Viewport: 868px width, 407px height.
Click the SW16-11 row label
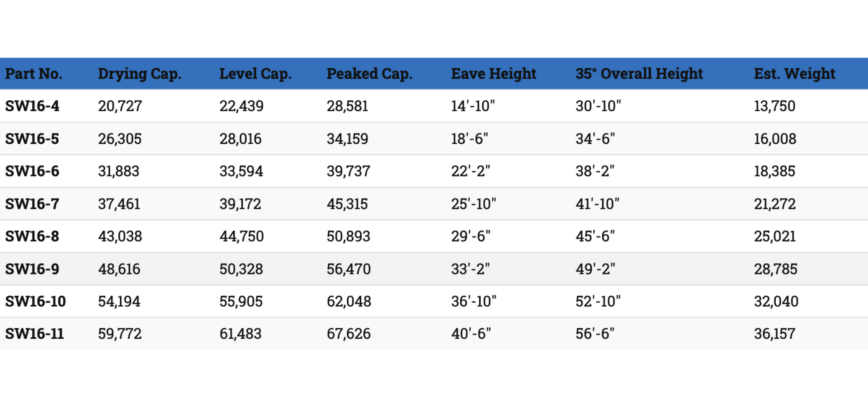click(x=34, y=334)
